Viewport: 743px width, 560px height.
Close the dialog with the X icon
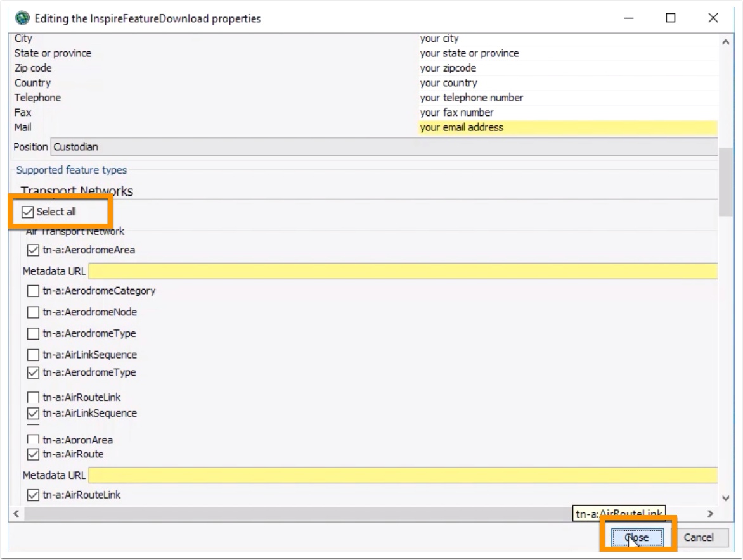(713, 18)
